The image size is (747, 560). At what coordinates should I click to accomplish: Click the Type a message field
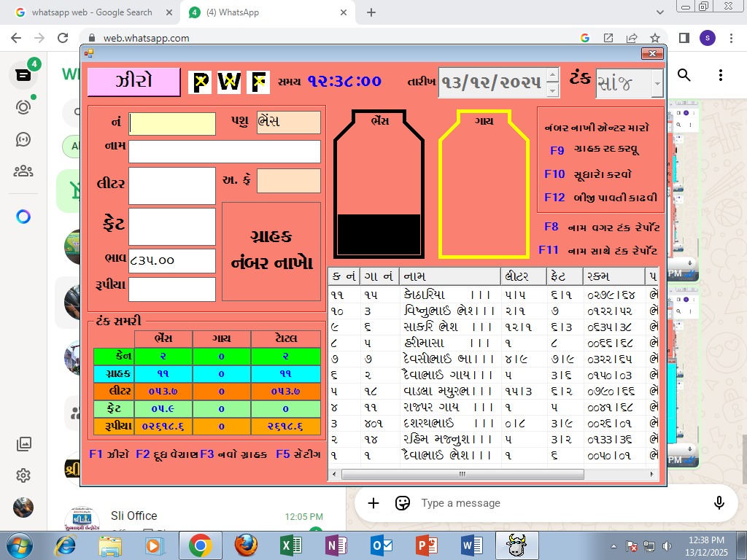point(511,503)
